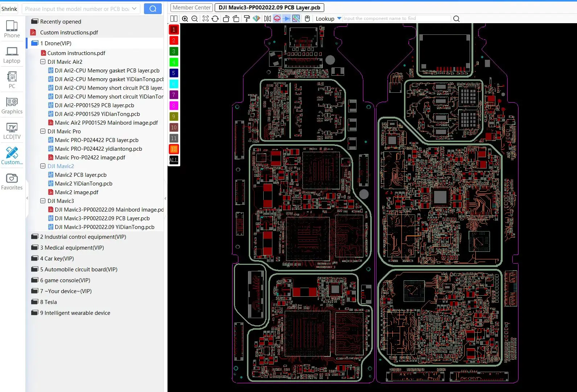Collapse the DJI Mavic Air2 folder
The width and height of the screenshot is (577, 392).
pyautogui.click(x=43, y=62)
